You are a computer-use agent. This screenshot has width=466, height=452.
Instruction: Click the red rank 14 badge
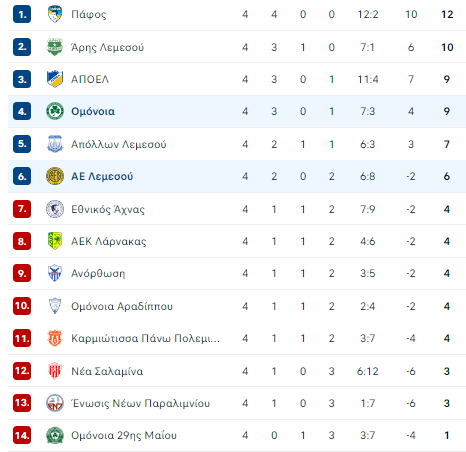(x=22, y=435)
